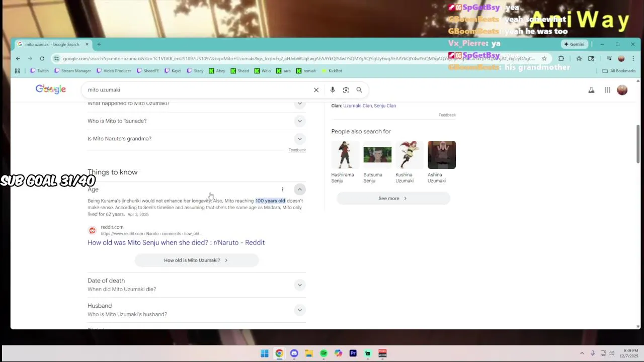Image resolution: width=644 pixels, height=362 pixels.
Task: Click the Chrome address bar URL
Action: click(x=299, y=58)
